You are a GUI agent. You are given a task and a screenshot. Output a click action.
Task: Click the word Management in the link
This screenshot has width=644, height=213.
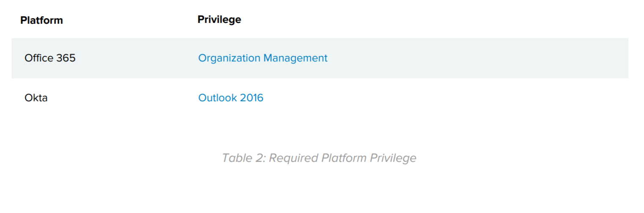(x=295, y=58)
